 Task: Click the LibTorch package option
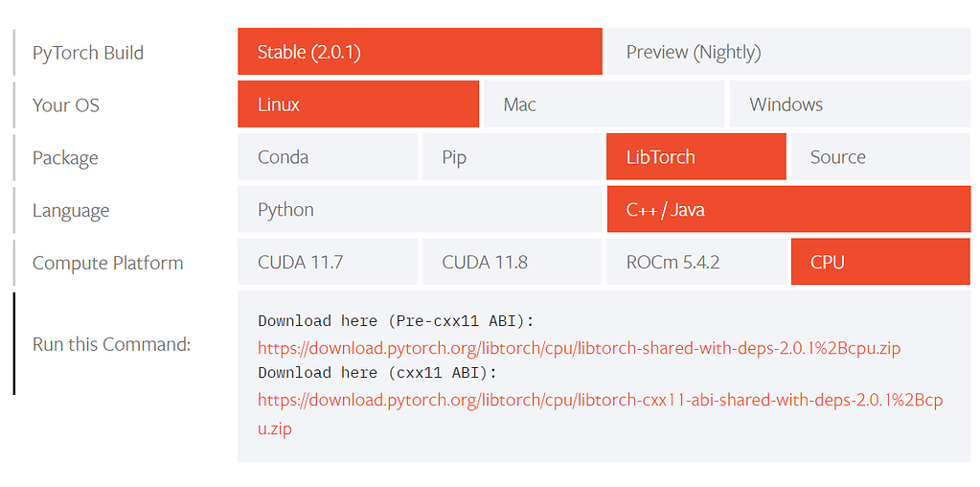695,157
